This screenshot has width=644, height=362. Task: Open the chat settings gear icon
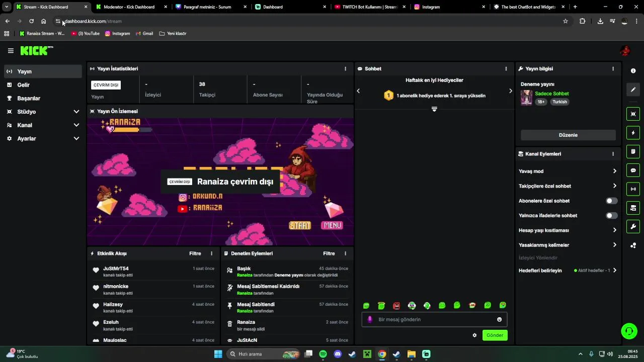(474, 335)
